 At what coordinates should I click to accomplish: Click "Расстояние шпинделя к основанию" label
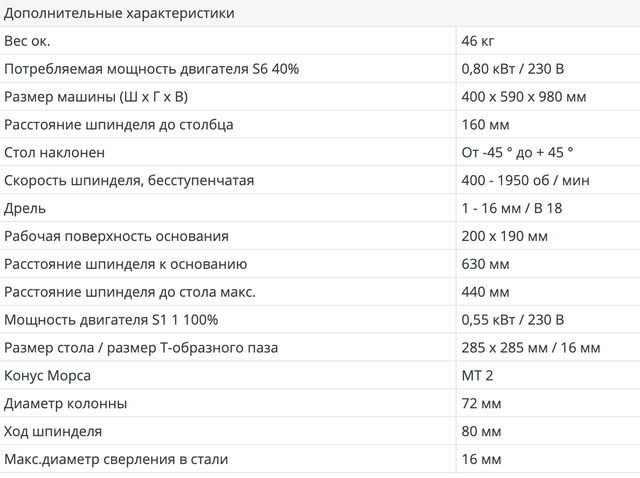point(125,264)
